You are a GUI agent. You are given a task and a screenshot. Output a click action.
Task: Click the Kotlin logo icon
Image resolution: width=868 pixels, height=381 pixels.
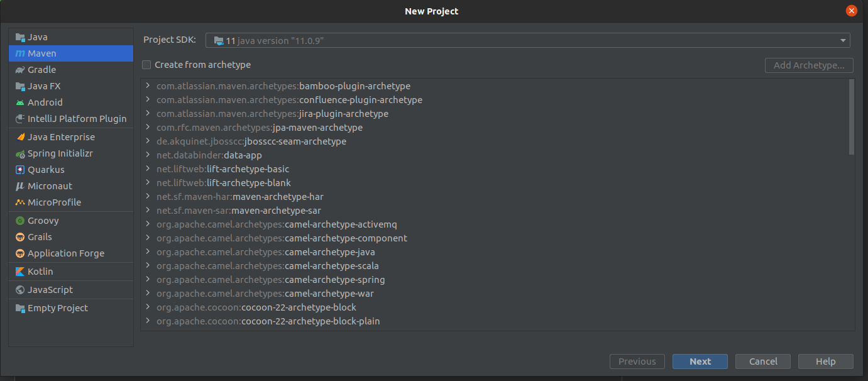(x=20, y=272)
